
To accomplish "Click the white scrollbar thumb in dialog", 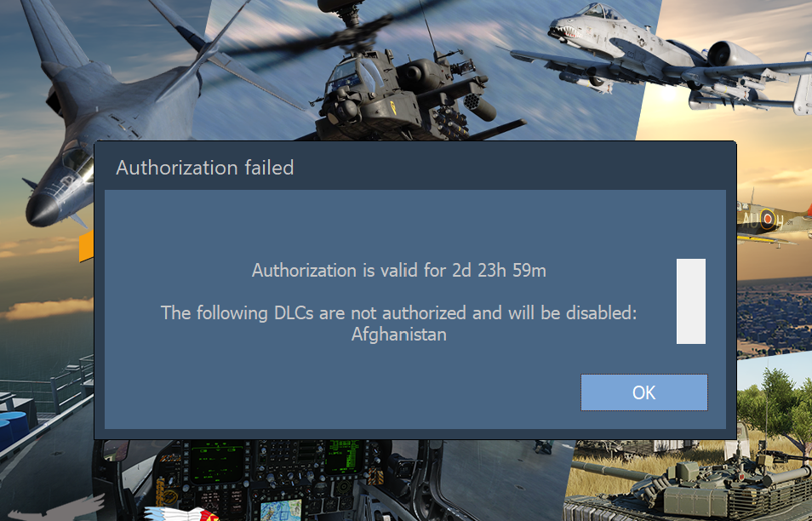I will click(691, 301).
